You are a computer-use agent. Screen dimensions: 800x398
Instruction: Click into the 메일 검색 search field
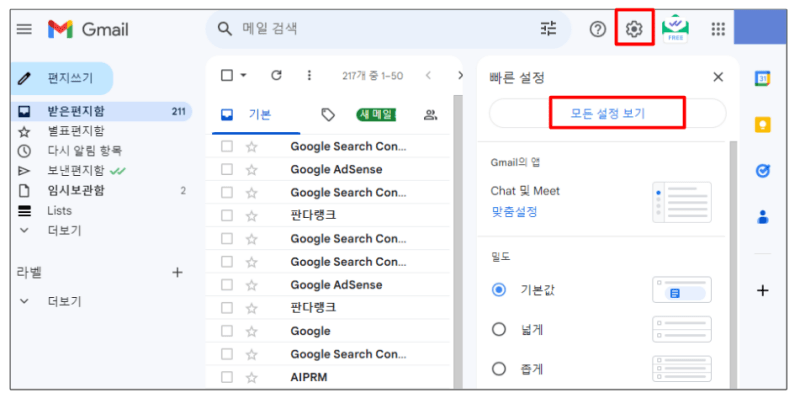(x=388, y=29)
